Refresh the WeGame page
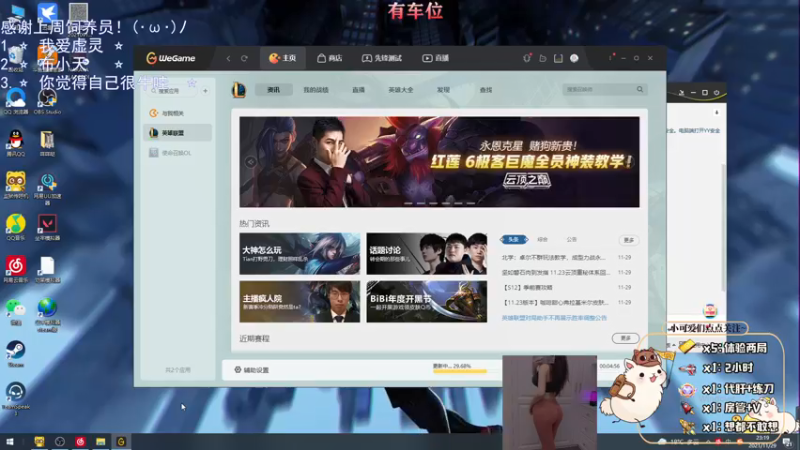Screen dimensions: 800x450 [244, 59]
